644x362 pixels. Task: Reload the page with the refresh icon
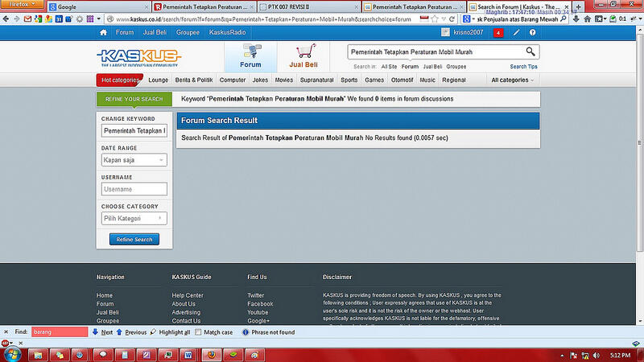(x=452, y=19)
